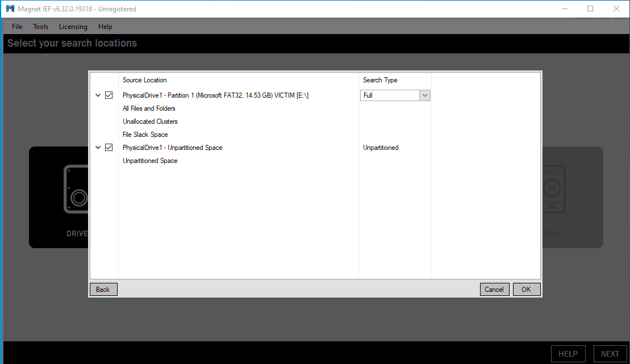
Task: Click the Magnet IEF logo in title bar
Action: click(x=10, y=9)
